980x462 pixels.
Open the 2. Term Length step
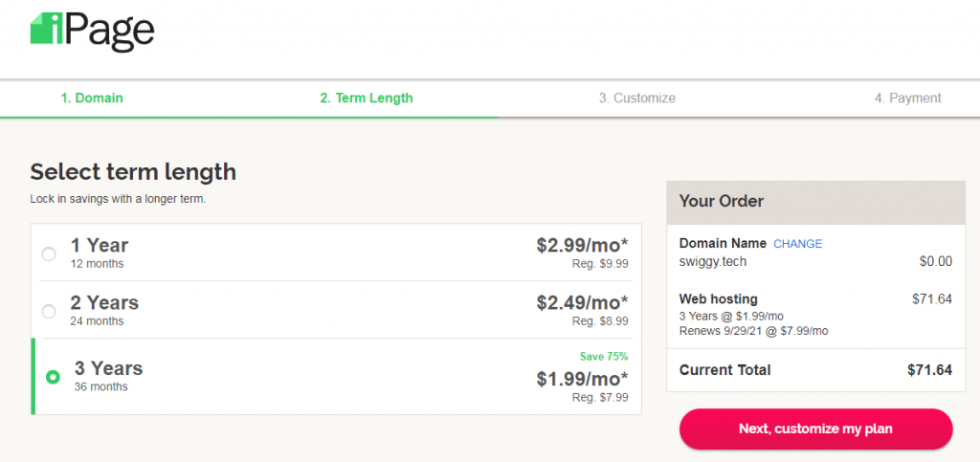367,98
